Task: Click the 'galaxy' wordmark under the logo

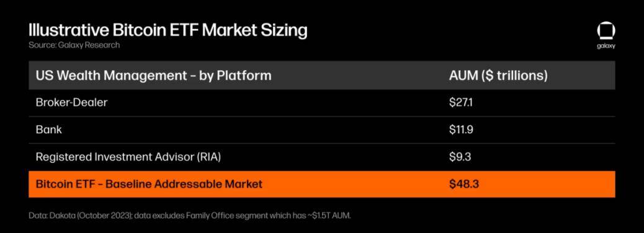Action: [x=606, y=46]
